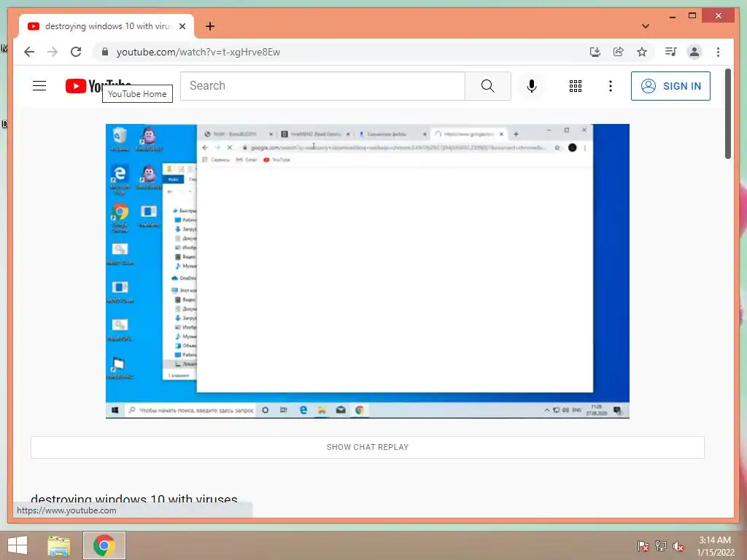View site info via lock icon
Viewport: 747px width, 560px height.
[x=105, y=52]
